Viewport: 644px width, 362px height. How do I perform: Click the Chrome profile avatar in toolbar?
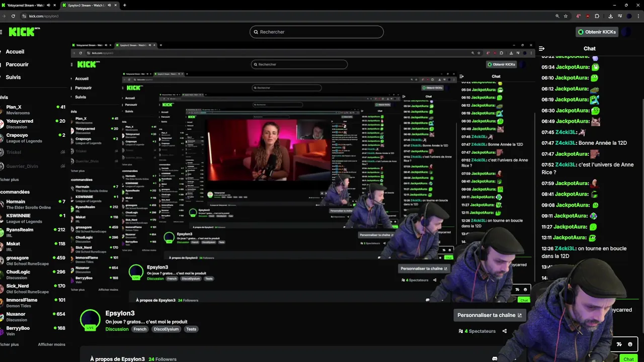pos(629,16)
